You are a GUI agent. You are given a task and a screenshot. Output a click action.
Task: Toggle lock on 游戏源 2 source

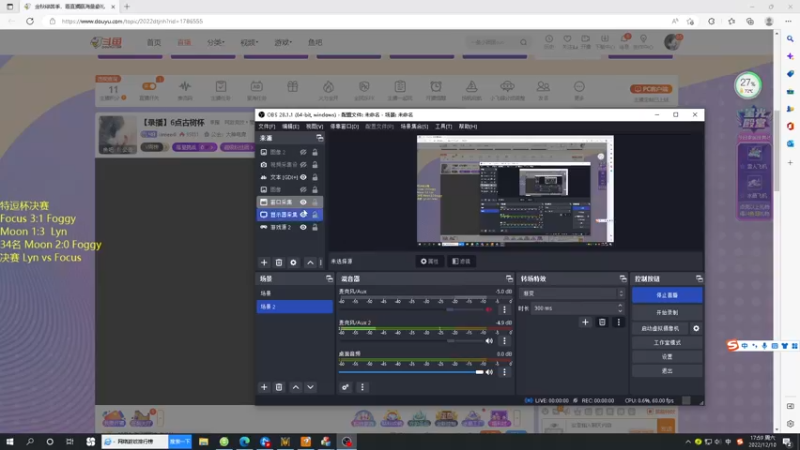315,227
